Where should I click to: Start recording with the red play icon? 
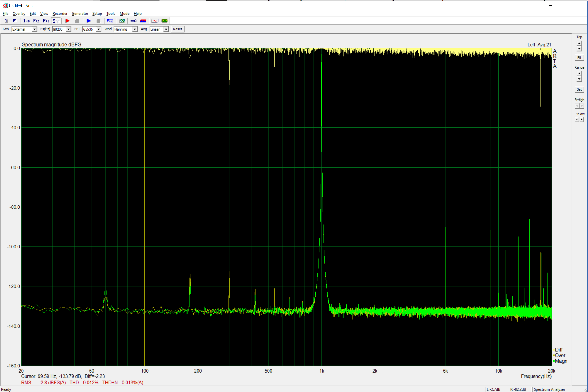coord(67,21)
